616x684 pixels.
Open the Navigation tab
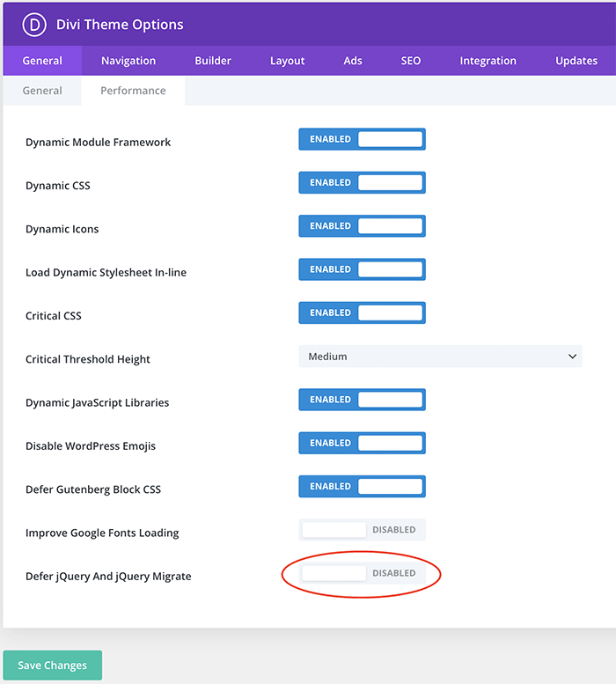128,61
